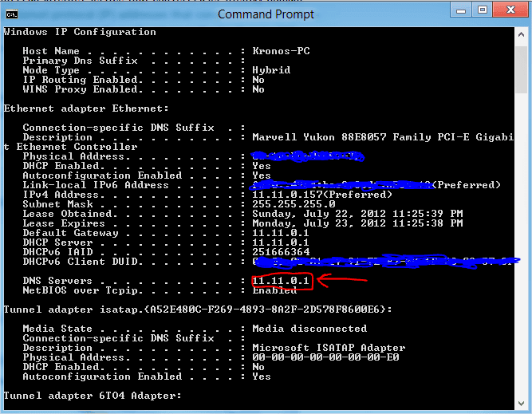The height and width of the screenshot is (414, 532).
Task: Click the Marvell Yukon adapter description text
Action: pyautogui.click(x=383, y=137)
